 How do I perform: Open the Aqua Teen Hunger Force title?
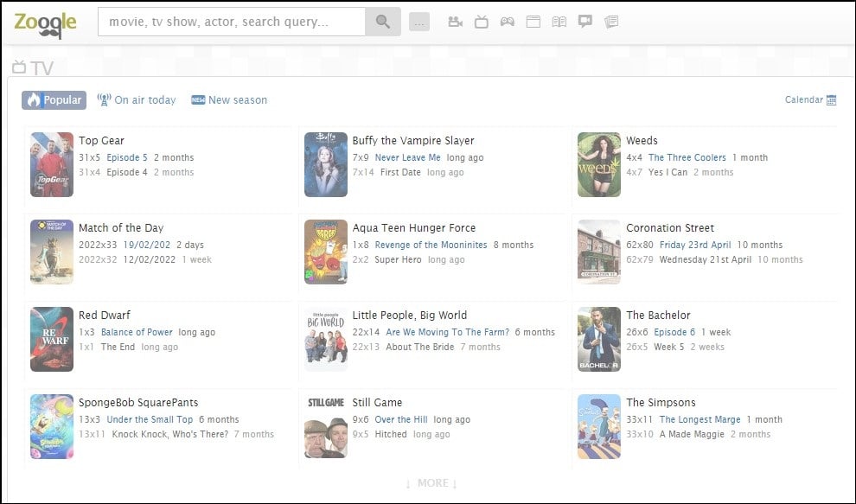click(414, 227)
